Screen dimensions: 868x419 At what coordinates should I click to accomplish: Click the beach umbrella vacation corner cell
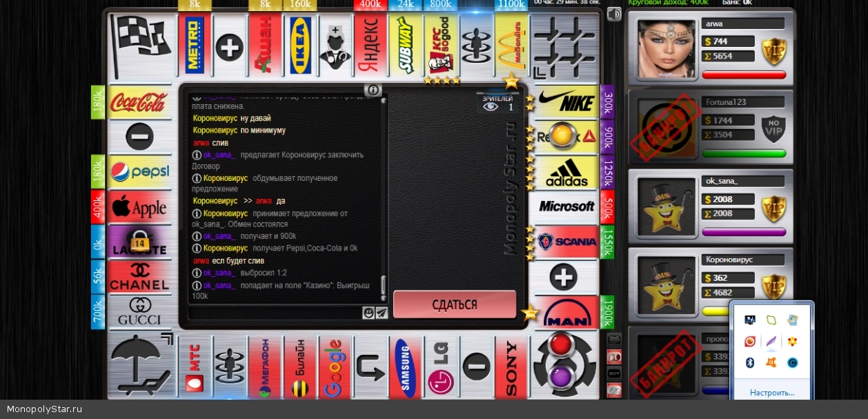[141, 366]
